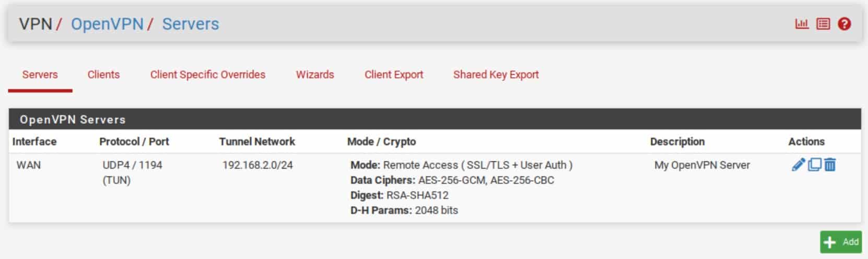Click the UDP4 / 1194 protocol cell
This screenshot has height=259, width=868.
[132, 172]
